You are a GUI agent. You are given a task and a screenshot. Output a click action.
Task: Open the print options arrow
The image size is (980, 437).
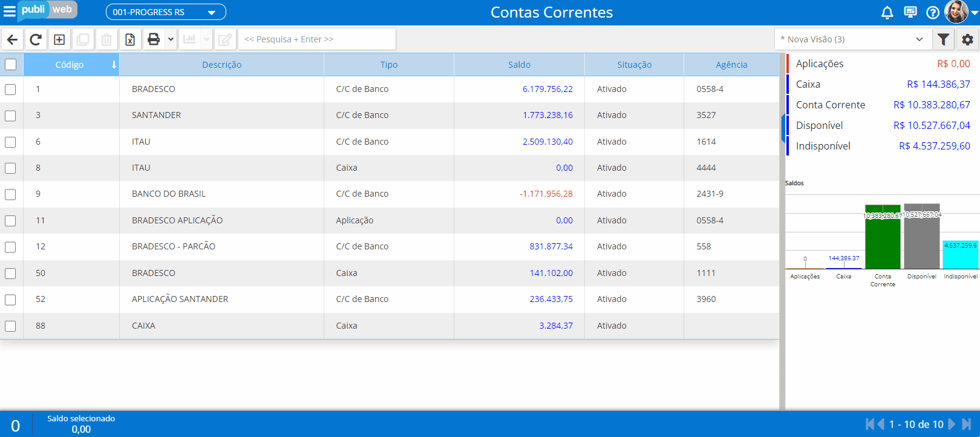(x=171, y=39)
